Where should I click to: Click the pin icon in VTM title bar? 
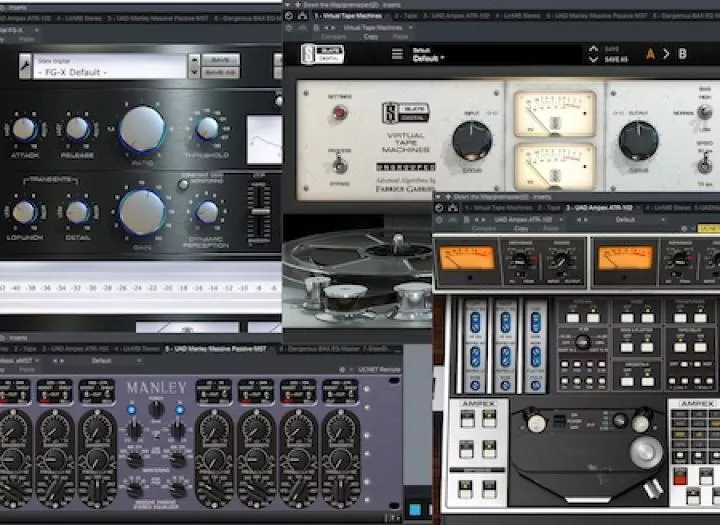tap(298, 5)
